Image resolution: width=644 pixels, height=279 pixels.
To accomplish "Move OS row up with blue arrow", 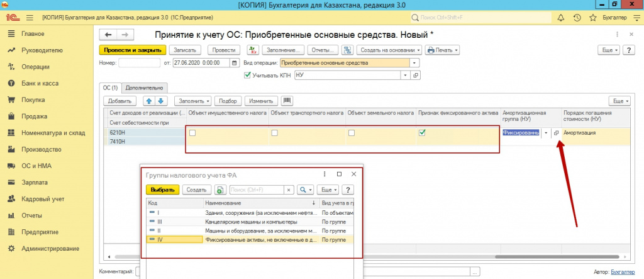I will click(148, 101).
